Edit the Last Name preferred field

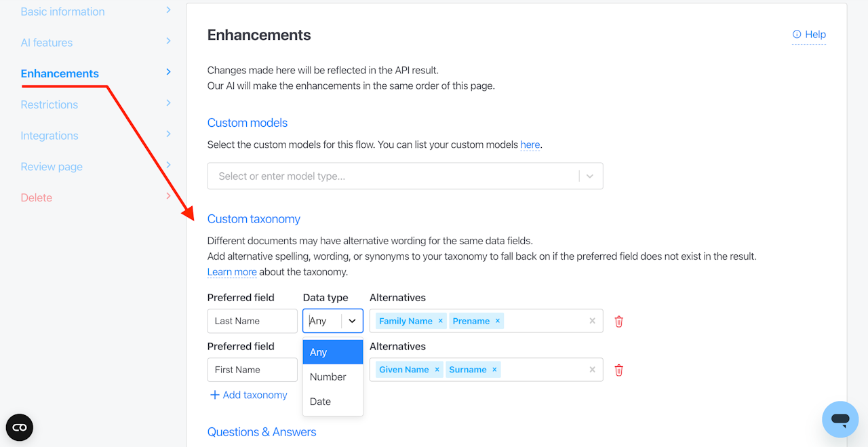coord(252,322)
